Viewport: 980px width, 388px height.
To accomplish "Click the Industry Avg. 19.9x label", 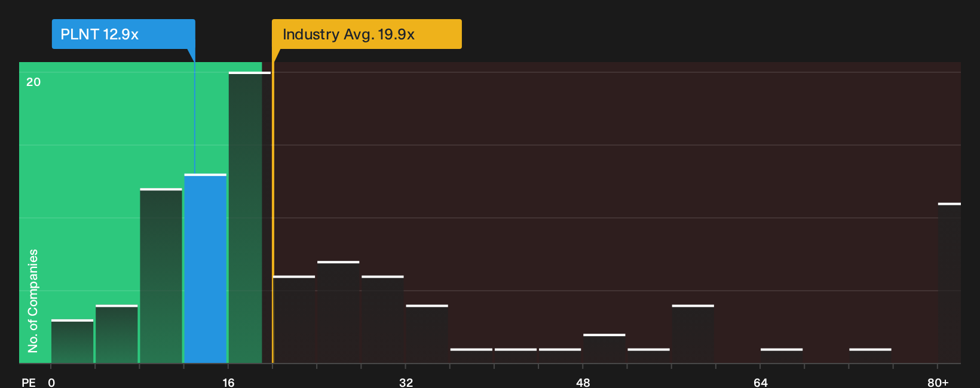I will click(x=366, y=34).
